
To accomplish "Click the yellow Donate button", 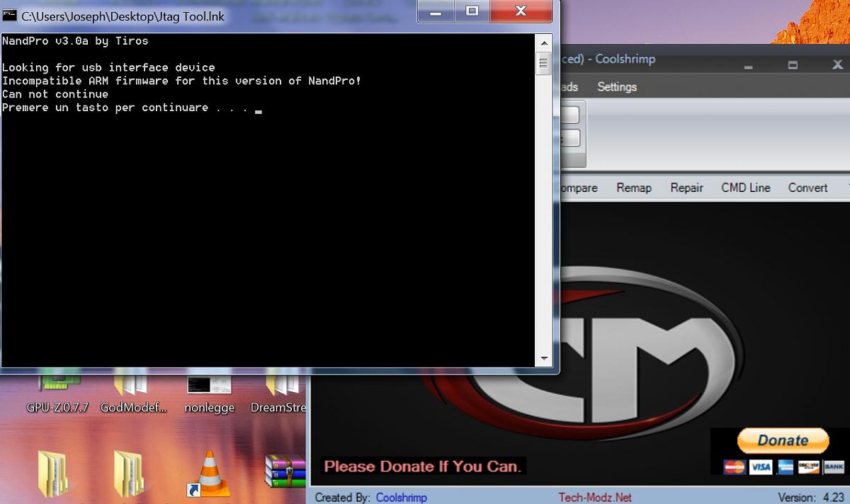I will 783,440.
